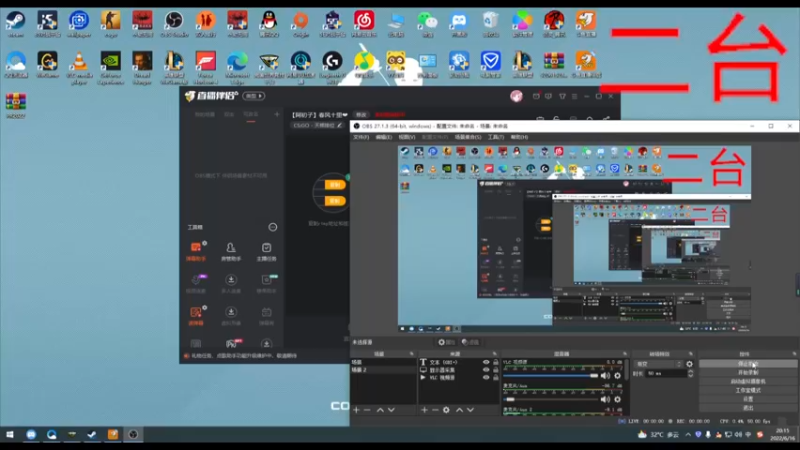Viewport: 800px width, 450px height.
Task: Move scene down in OBS scenes panel
Action: pos(391,410)
